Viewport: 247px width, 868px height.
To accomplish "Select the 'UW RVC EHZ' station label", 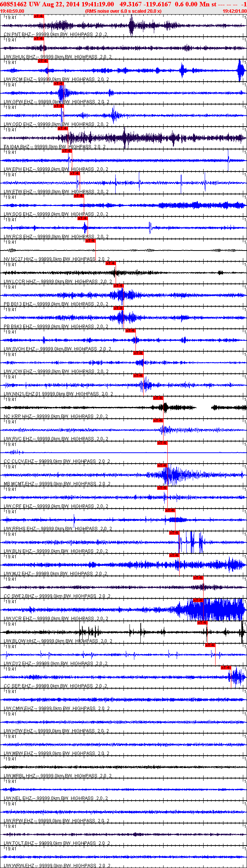I will [x=18, y=439].
